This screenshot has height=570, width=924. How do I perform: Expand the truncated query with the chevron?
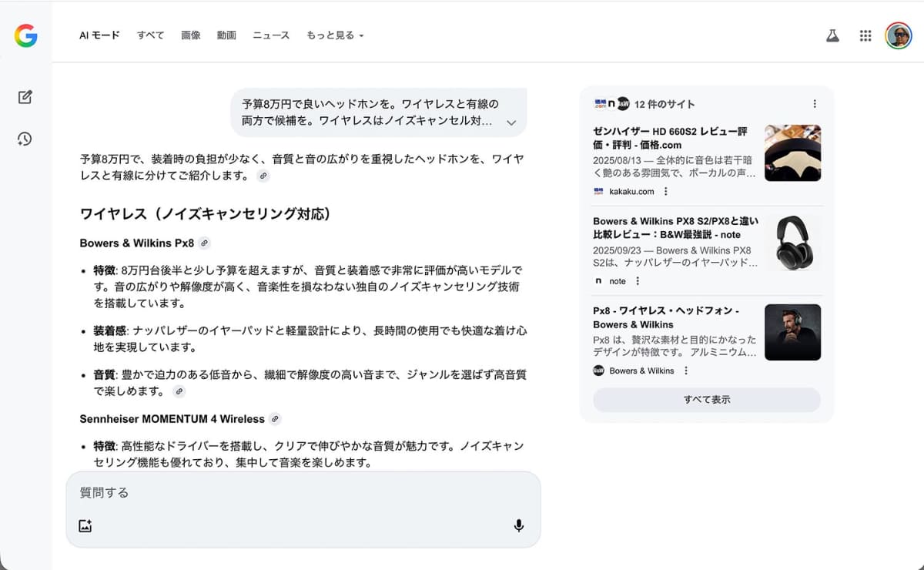[x=510, y=121]
